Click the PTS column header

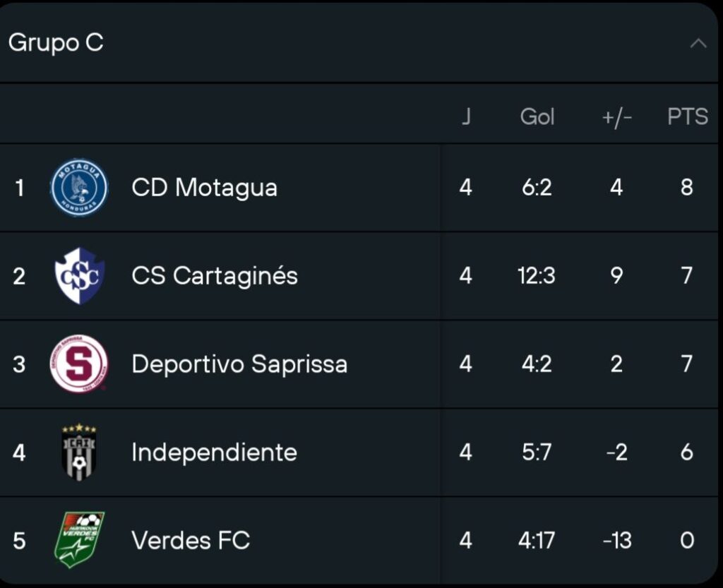[687, 116]
